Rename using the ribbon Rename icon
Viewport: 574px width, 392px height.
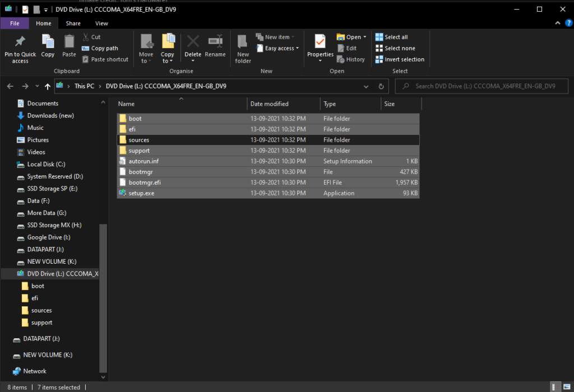[215, 45]
